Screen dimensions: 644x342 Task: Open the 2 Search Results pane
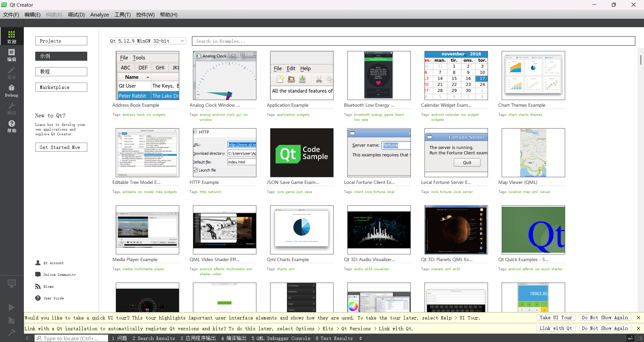154,338
